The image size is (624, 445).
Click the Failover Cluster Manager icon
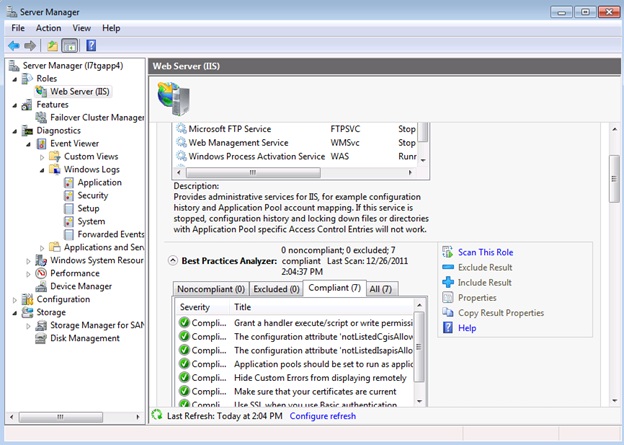[x=41, y=117]
